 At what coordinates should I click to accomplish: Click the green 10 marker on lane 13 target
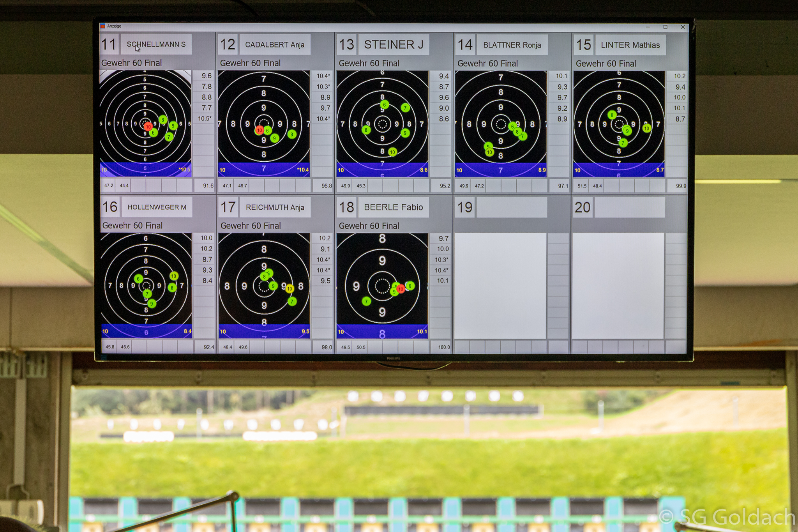pyautogui.click(x=392, y=152)
